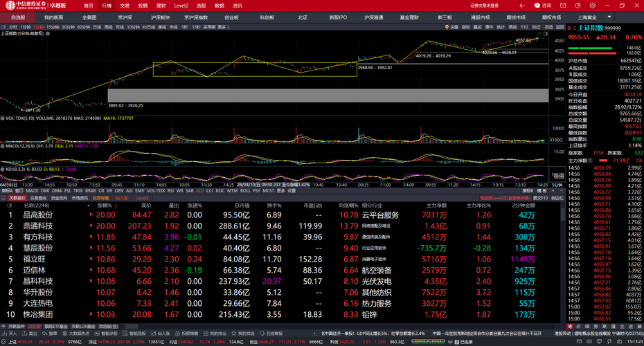Open 我的自选 favorites star icon
Viewport: 644px width, 346px height.
click(234, 334)
